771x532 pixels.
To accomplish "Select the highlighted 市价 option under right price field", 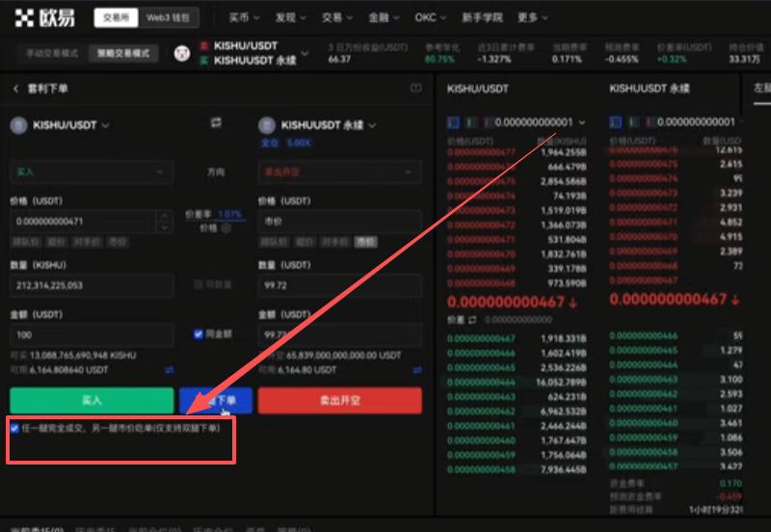I will point(365,242).
